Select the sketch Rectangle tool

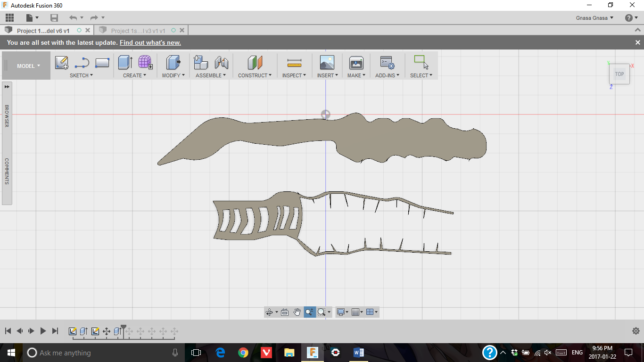click(102, 63)
